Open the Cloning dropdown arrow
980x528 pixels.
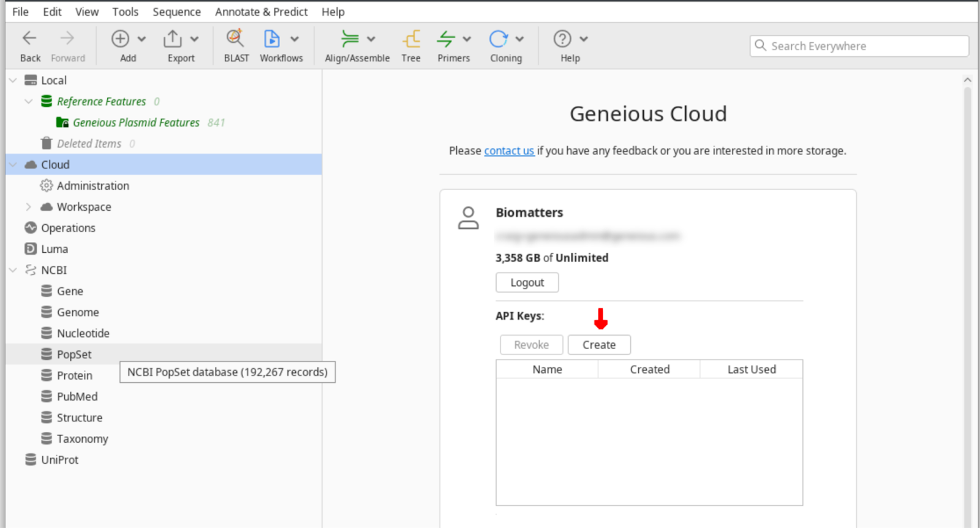coord(520,39)
